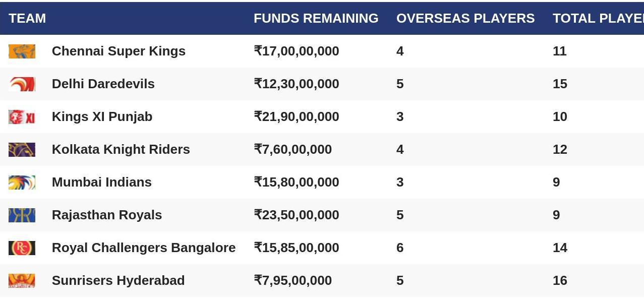Sort by the TEAM column header
644x302 pixels.
click(x=27, y=18)
